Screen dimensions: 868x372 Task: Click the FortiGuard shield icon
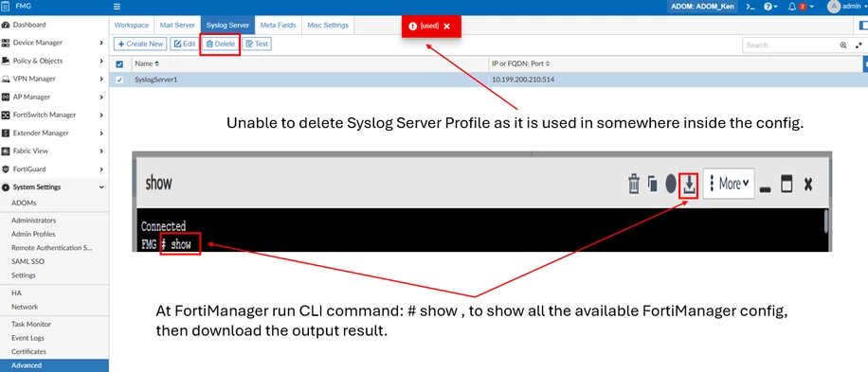pyautogui.click(x=6, y=169)
